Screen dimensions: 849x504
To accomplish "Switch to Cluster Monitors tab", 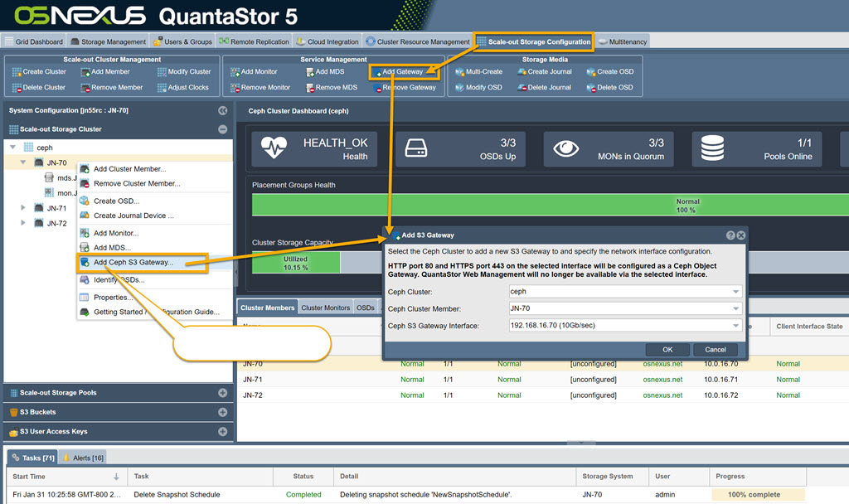I will pyautogui.click(x=325, y=308).
